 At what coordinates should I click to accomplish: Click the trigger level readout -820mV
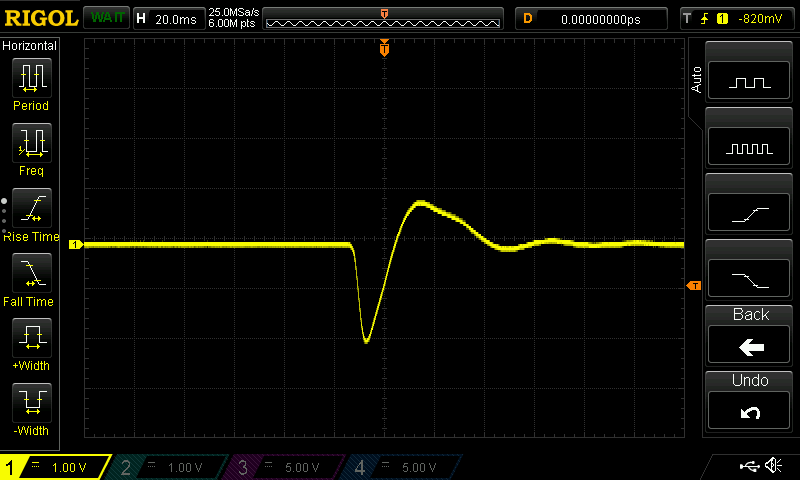[760, 19]
